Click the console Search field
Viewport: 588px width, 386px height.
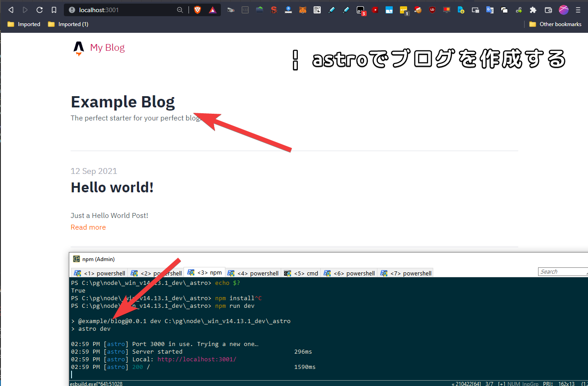561,272
